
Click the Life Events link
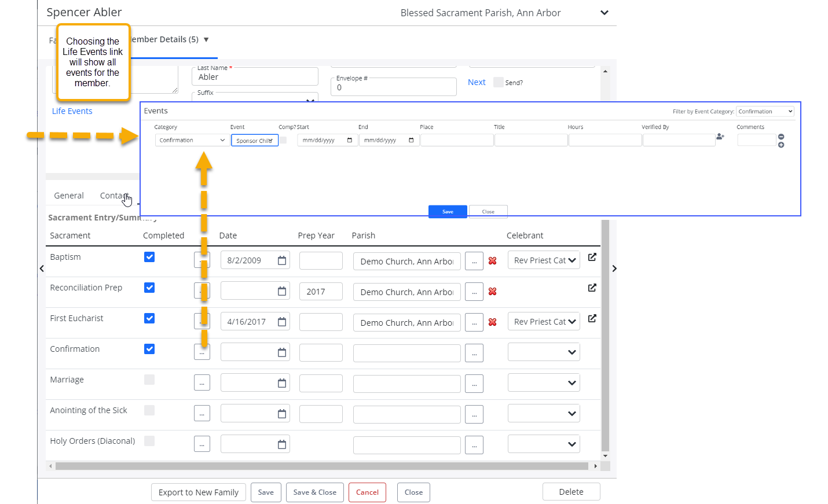click(72, 111)
